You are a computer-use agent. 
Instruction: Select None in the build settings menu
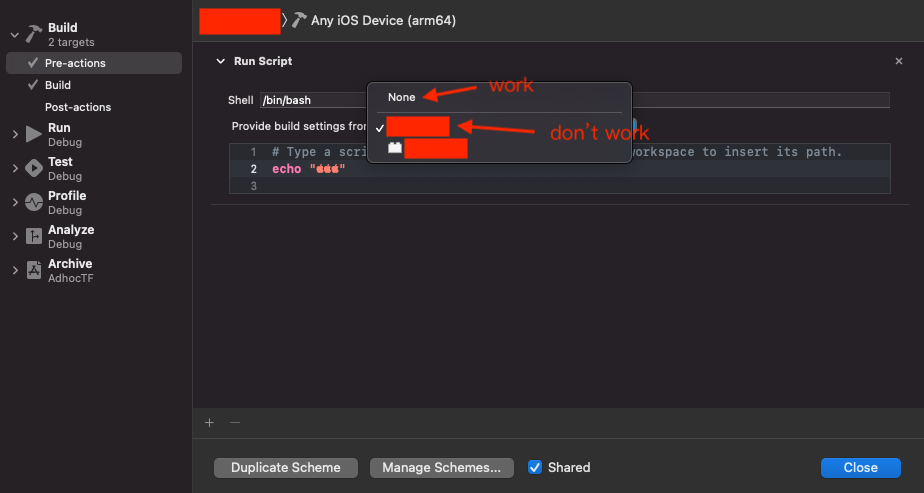[x=402, y=97]
